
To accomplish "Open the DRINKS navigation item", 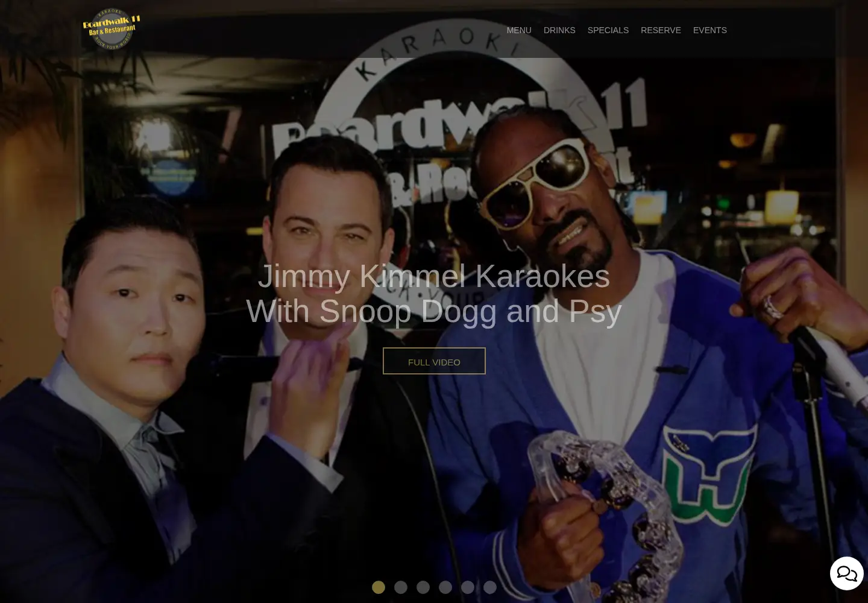I will pyautogui.click(x=559, y=30).
